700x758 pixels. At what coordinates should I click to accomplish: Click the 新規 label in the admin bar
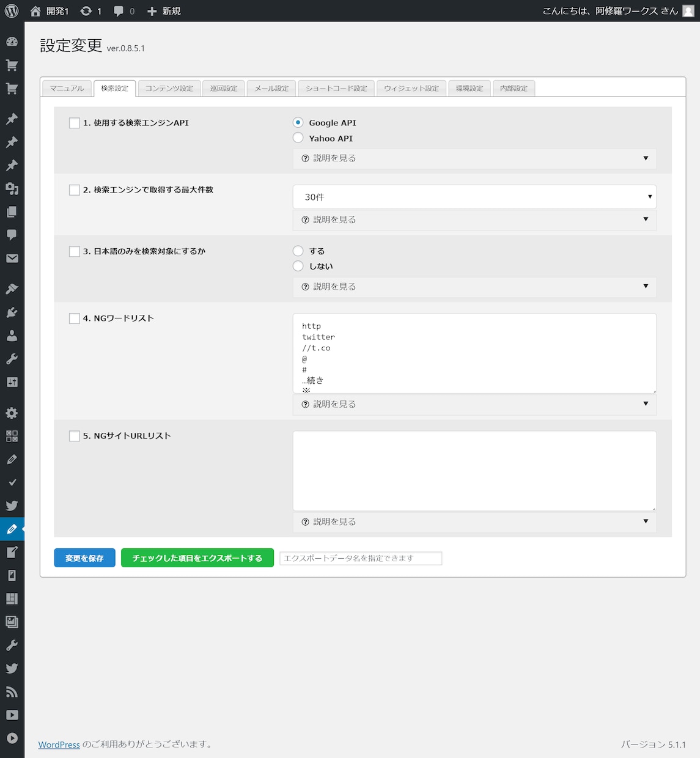pos(172,11)
